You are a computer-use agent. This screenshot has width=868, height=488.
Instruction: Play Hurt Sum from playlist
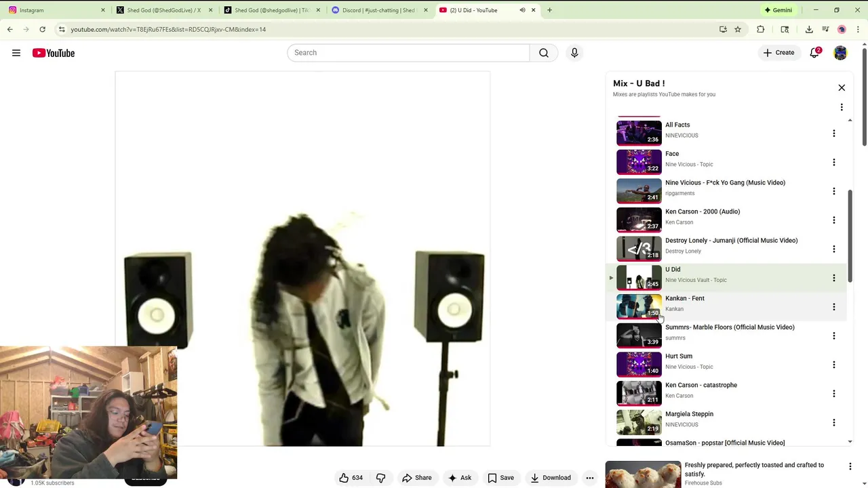[x=639, y=365]
